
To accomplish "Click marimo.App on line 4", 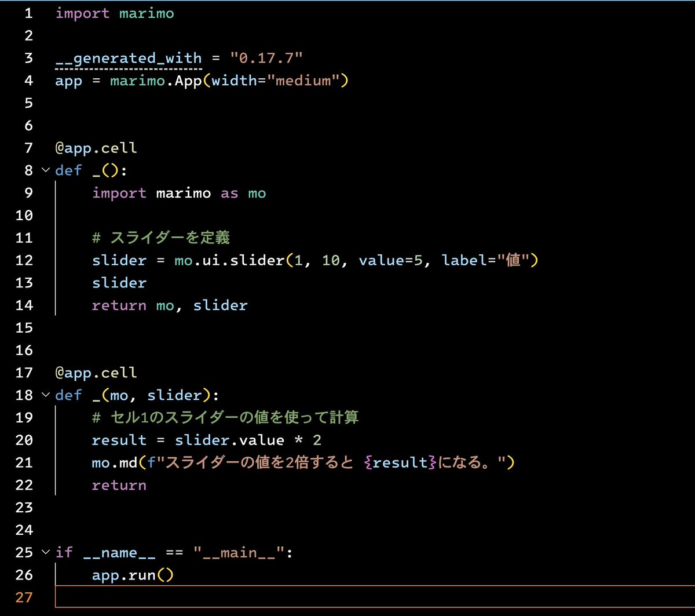I will point(155,81).
